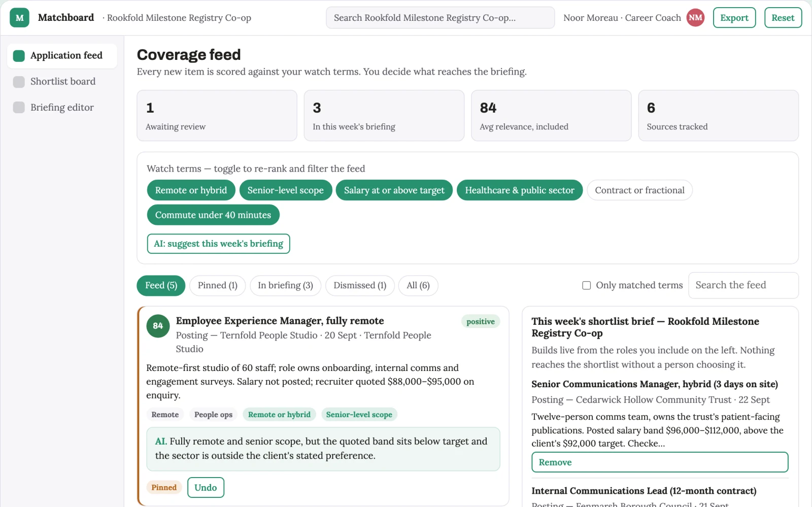Click the Noor Moreau · Career Coach name
This screenshot has height=507, width=812.
point(622,18)
